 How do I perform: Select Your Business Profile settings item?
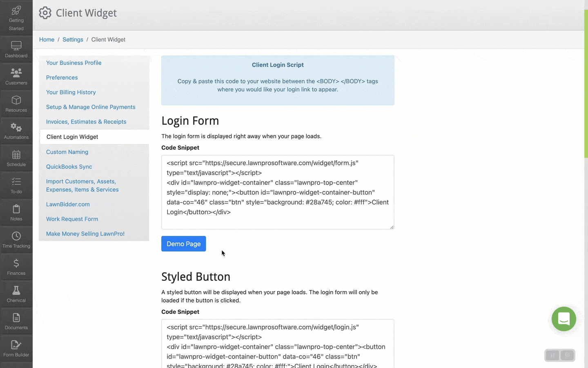[x=73, y=63]
